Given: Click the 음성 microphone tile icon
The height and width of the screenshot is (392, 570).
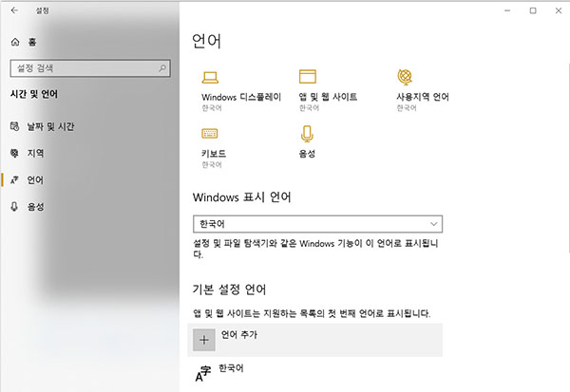Looking at the screenshot, I should click(307, 134).
